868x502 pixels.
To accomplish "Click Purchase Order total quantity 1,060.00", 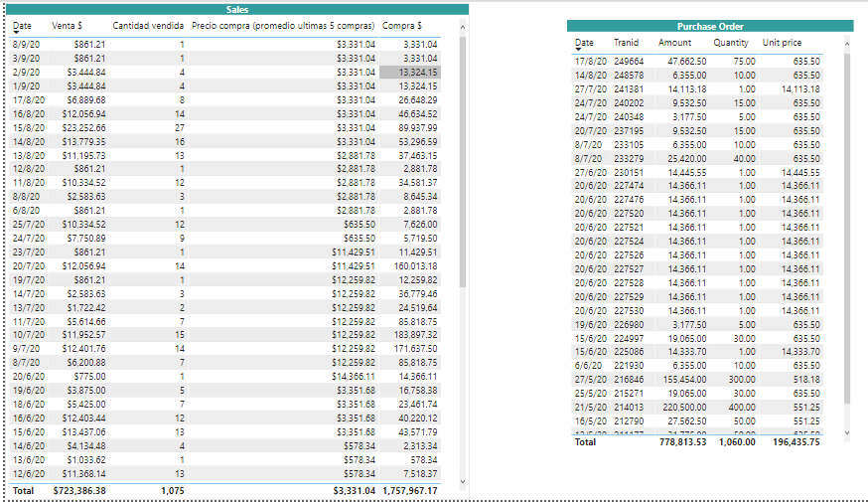I will click(737, 441).
